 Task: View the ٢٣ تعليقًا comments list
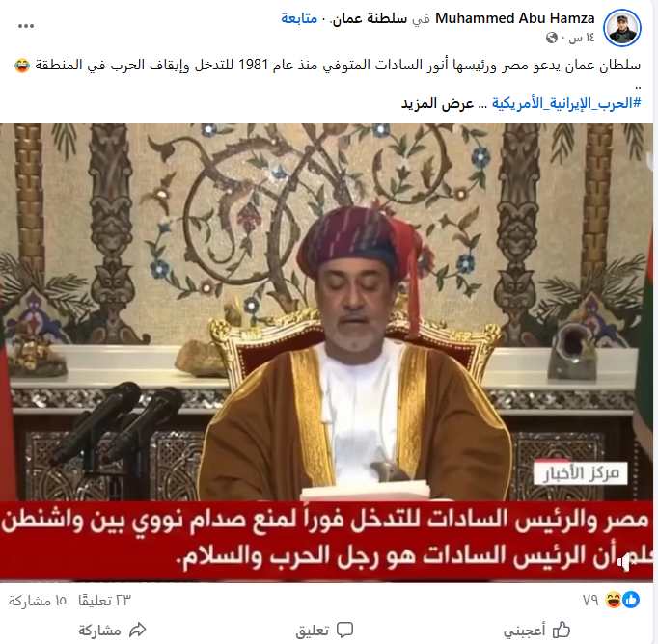[104, 601]
